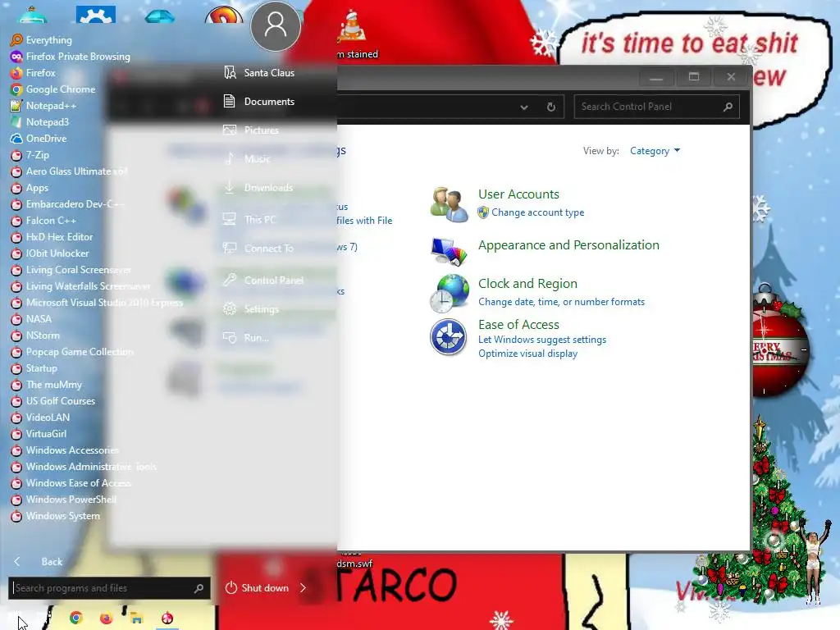Launch Google Chrome from programs list
The height and width of the screenshot is (630, 840).
tap(53, 89)
